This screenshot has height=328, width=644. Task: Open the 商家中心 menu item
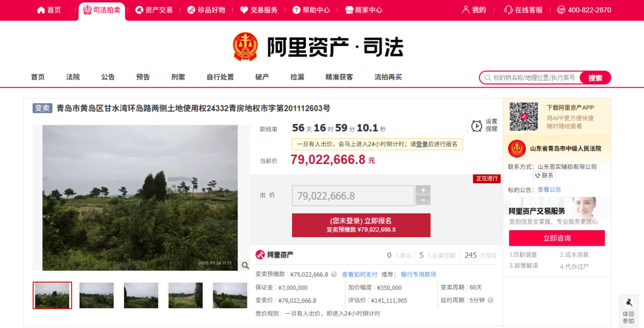point(364,10)
